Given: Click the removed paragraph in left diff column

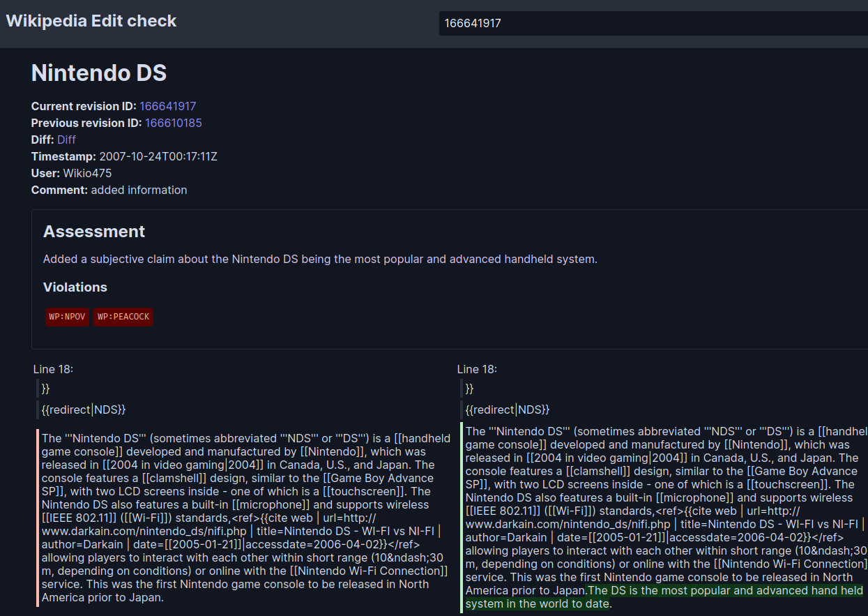Looking at the screenshot, I should click(245, 518).
